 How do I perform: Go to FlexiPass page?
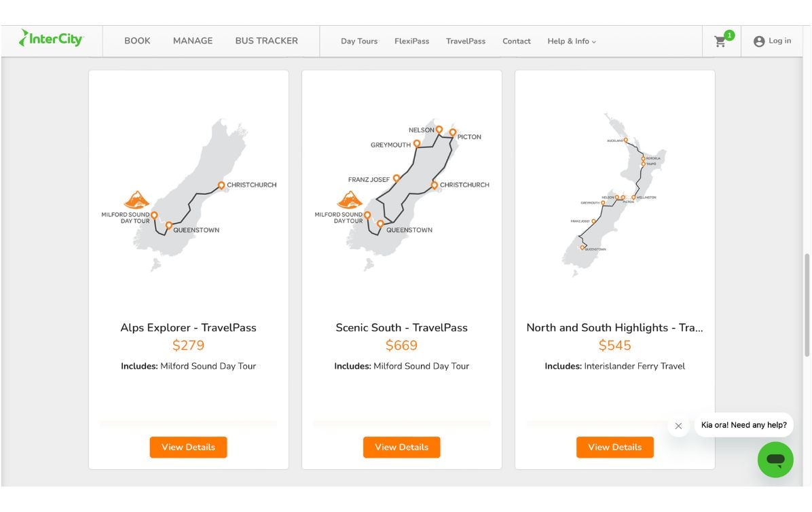coord(411,41)
